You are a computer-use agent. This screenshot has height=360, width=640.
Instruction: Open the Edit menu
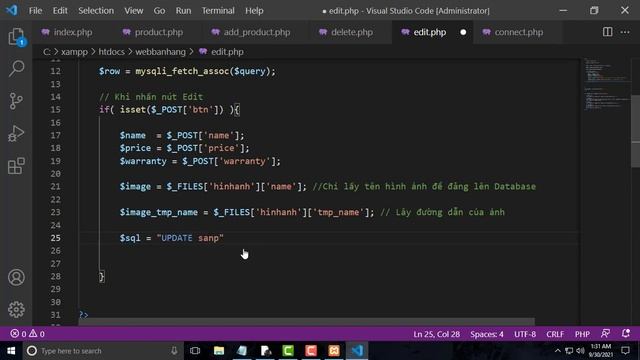(60, 11)
